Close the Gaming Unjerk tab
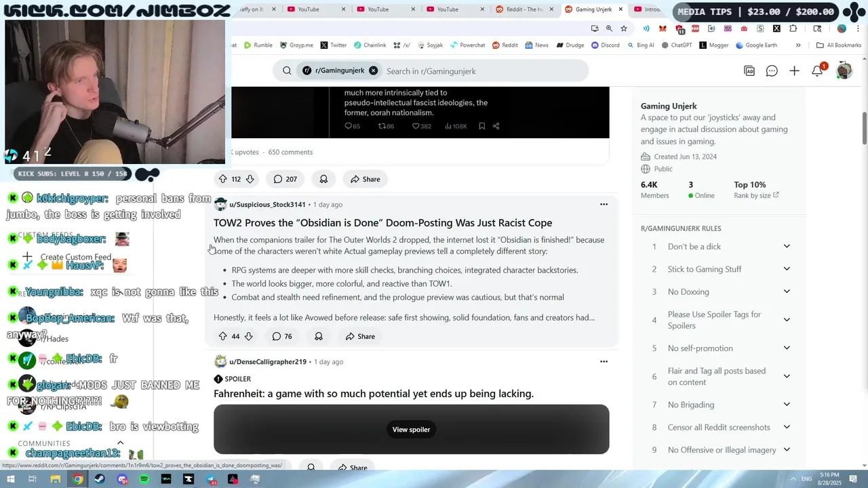The image size is (868, 488). [x=620, y=9]
